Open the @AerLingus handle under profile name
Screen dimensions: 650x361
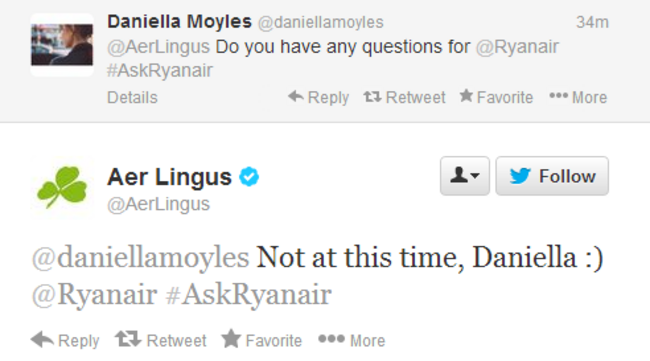tap(158, 204)
